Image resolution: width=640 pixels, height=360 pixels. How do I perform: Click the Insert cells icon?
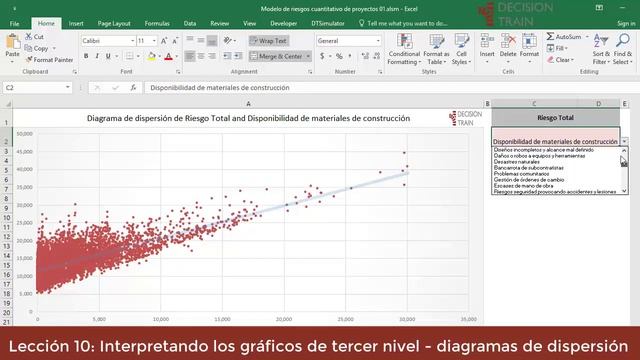pyautogui.click(x=487, y=41)
